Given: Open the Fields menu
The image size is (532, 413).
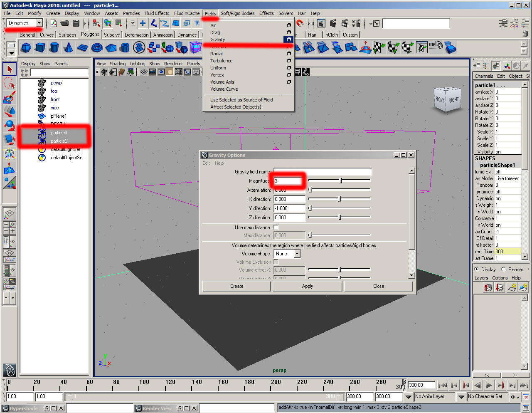Looking at the screenshot, I should 210,13.
